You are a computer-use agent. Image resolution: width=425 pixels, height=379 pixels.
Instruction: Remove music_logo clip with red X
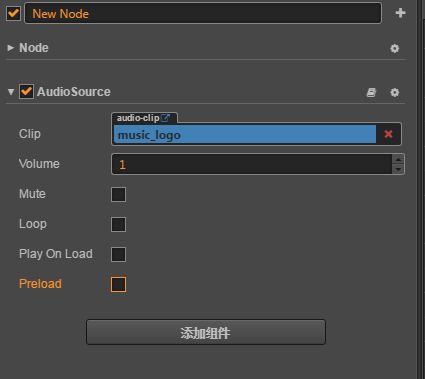388,134
